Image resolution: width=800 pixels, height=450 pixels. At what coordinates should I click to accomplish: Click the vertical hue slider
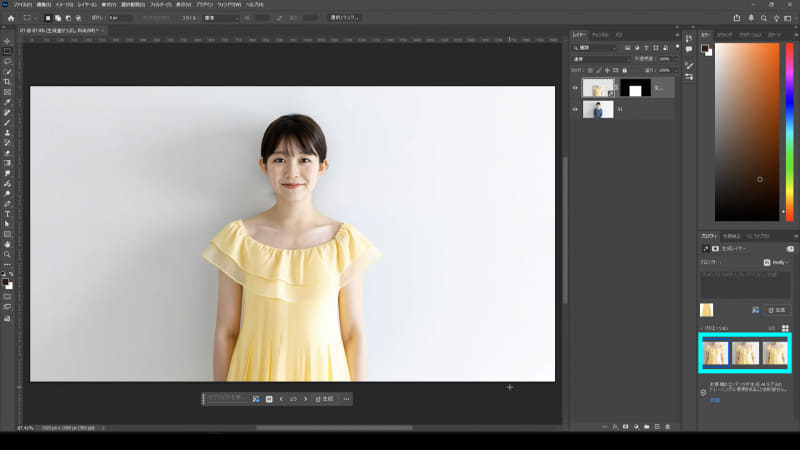coord(790,132)
